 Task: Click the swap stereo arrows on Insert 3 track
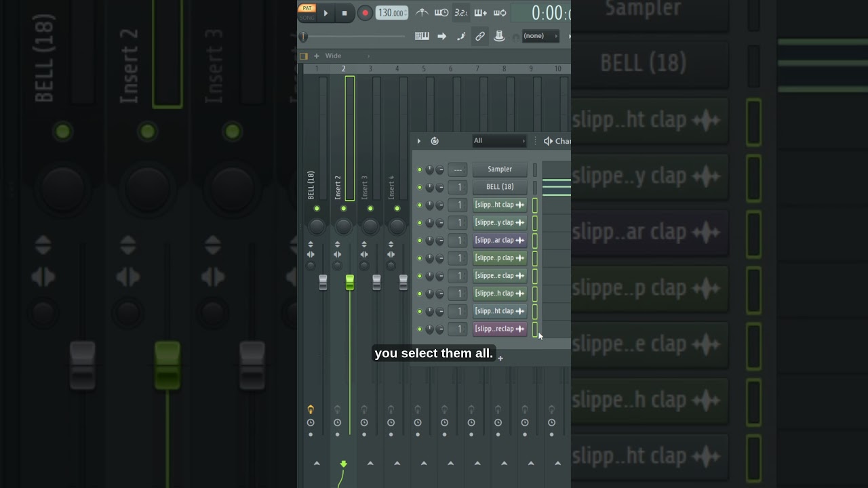coord(364,255)
